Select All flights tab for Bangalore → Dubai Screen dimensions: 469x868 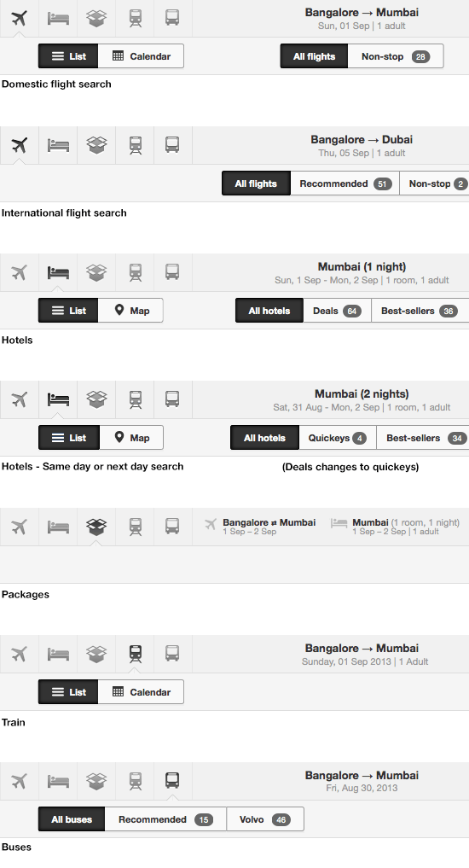pos(256,184)
